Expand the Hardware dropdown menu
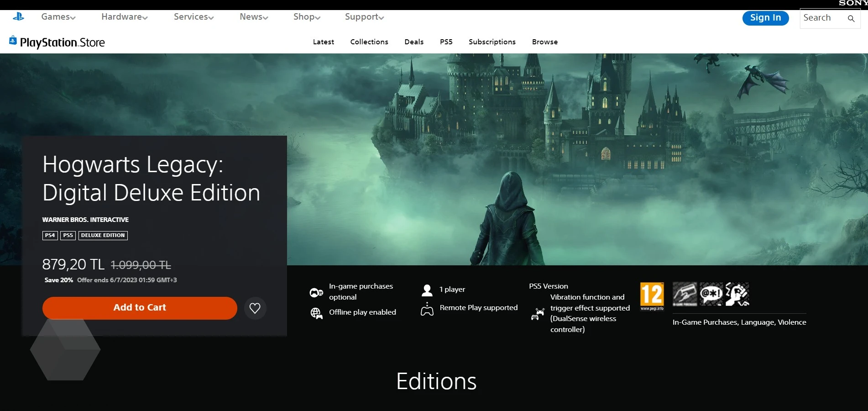The height and width of the screenshot is (411, 868). pos(125,17)
